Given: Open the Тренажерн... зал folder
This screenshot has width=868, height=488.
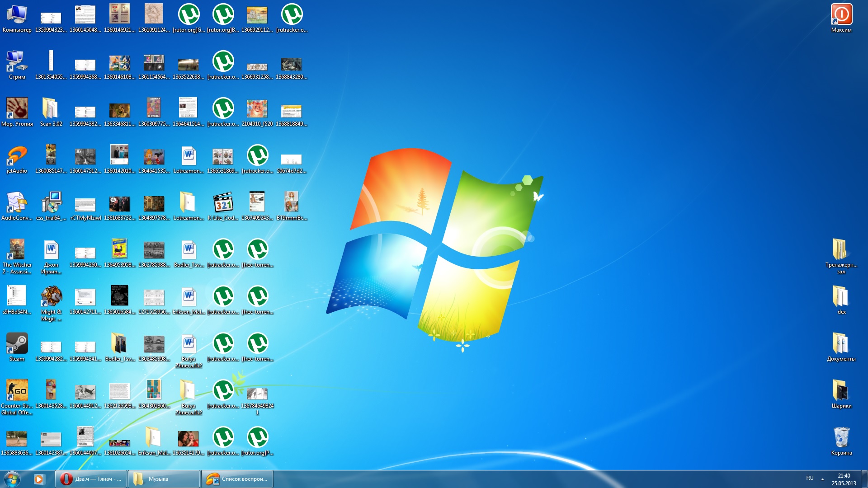Looking at the screenshot, I should point(841,256).
